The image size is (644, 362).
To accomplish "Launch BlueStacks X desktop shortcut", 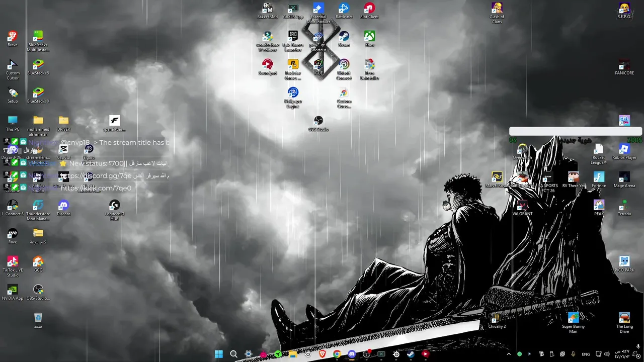I will pos(38,95).
